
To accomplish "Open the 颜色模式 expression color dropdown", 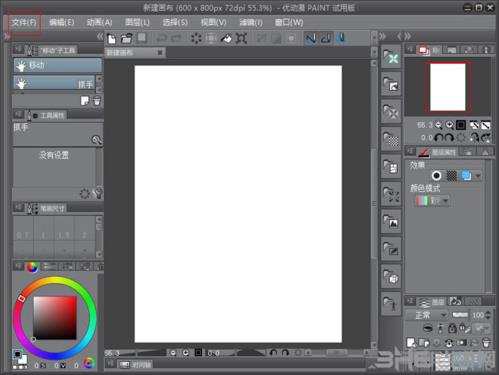I will tap(433, 201).
